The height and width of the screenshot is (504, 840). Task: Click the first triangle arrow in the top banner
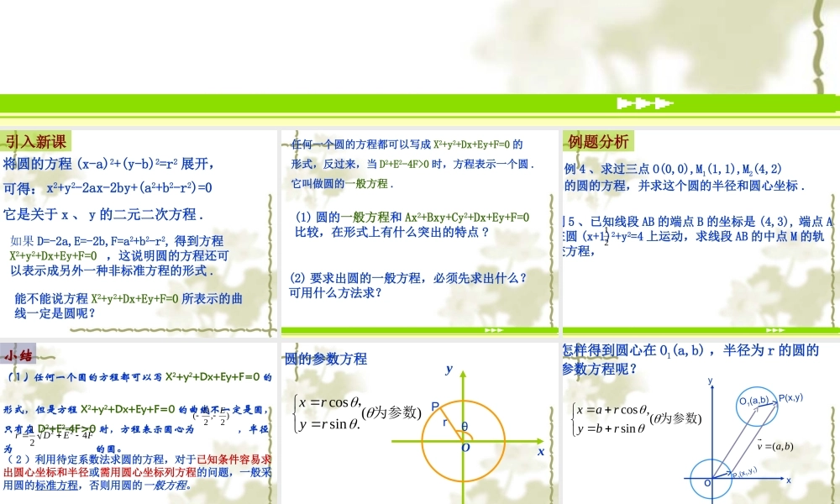(x=622, y=103)
